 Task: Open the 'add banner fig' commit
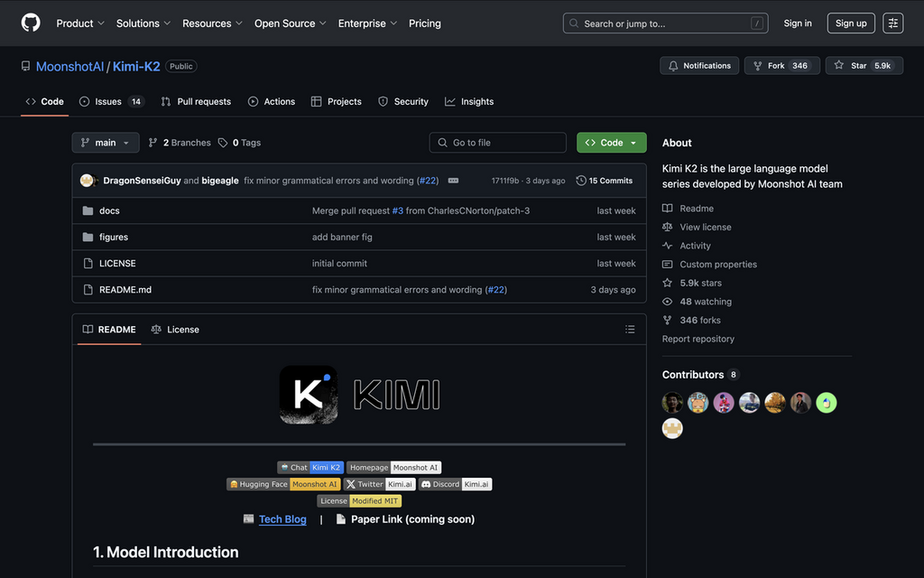342,238
